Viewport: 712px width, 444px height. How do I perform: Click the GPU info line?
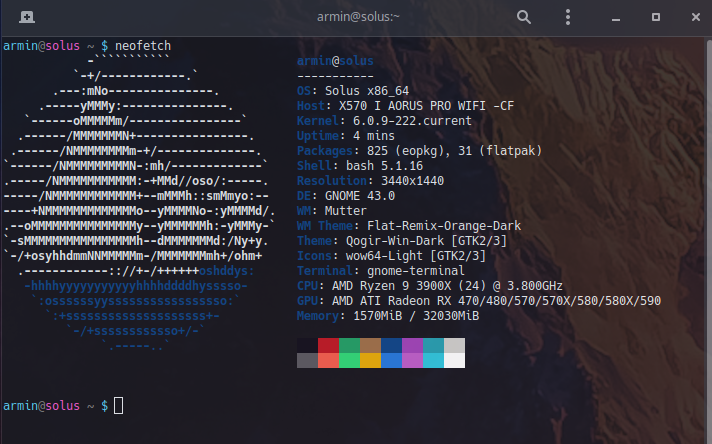coord(478,301)
